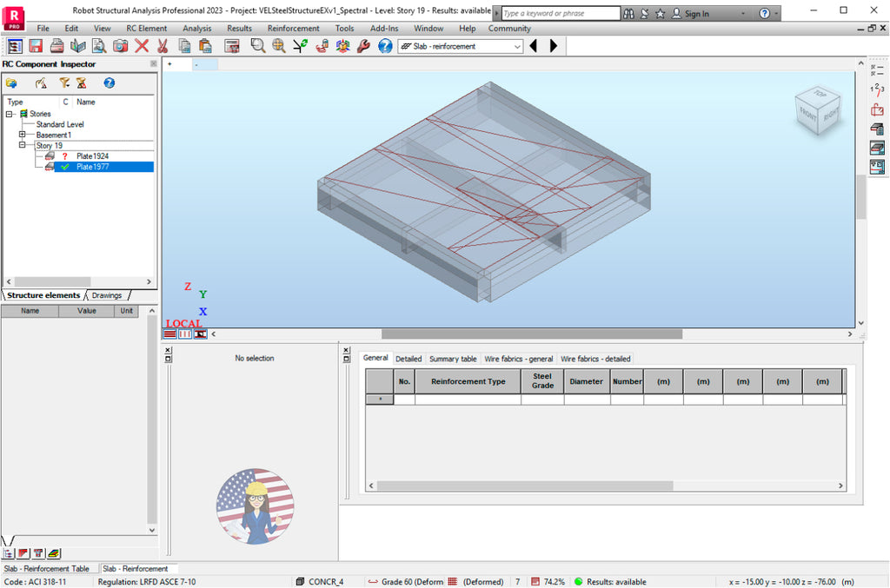Open the wrench preferences icon on the toolbar
The image size is (890, 588).
(x=363, y=46)
